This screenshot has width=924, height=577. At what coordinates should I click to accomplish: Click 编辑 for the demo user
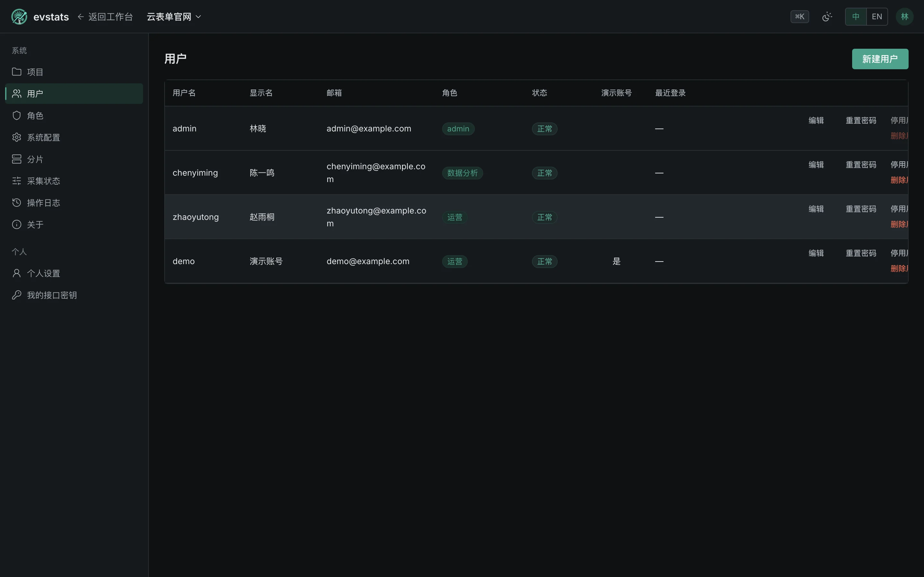816,253
